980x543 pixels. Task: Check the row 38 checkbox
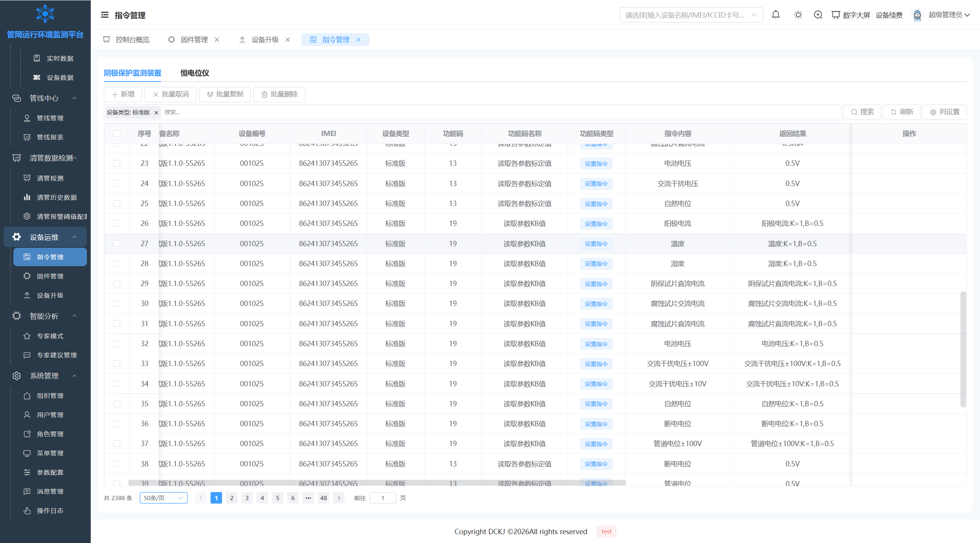click(117, 464)
